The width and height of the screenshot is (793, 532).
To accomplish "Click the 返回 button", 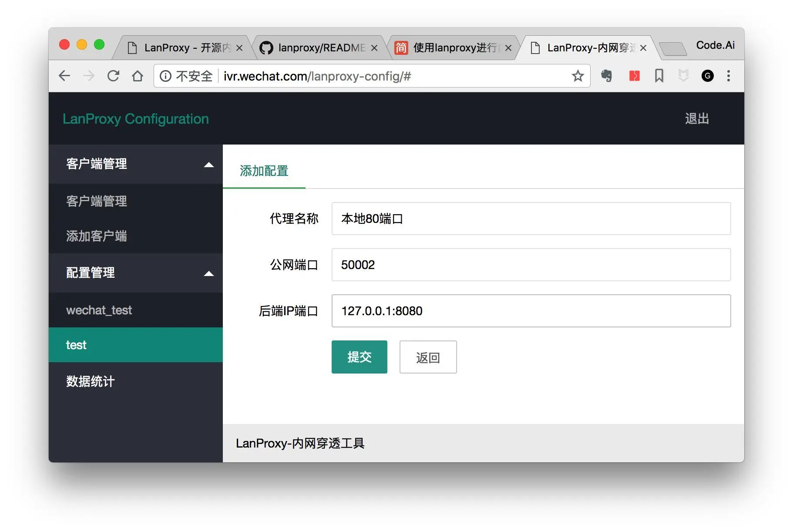I will point(428,357).
